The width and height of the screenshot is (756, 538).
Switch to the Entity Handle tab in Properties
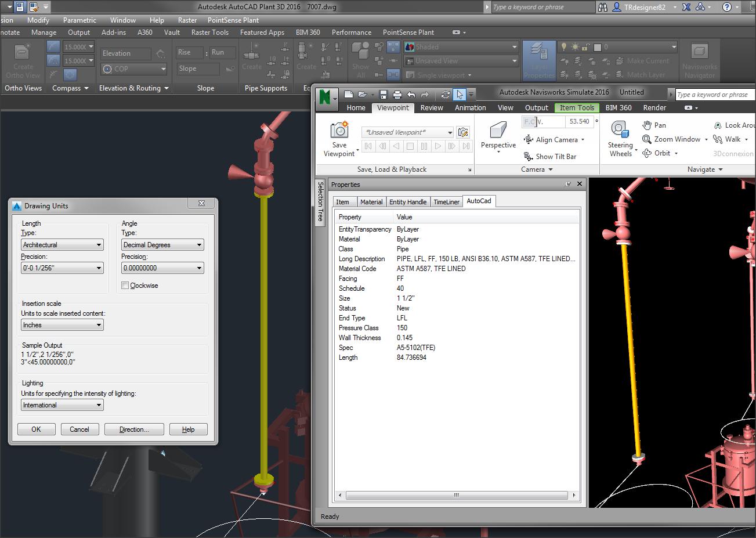pos(408,202)
